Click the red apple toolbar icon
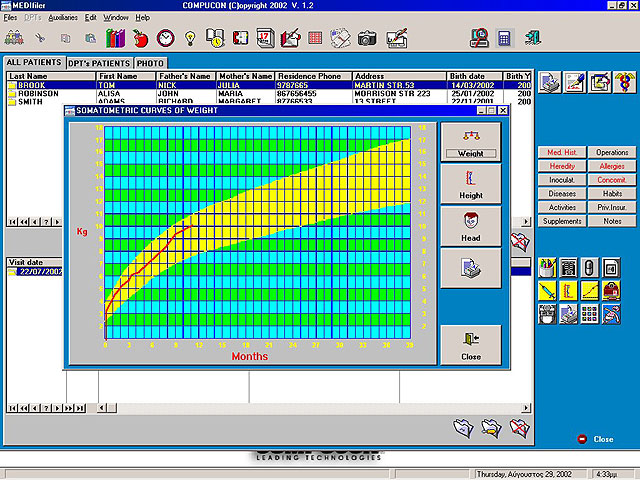The image size is (640, 480). pos(140,39)
